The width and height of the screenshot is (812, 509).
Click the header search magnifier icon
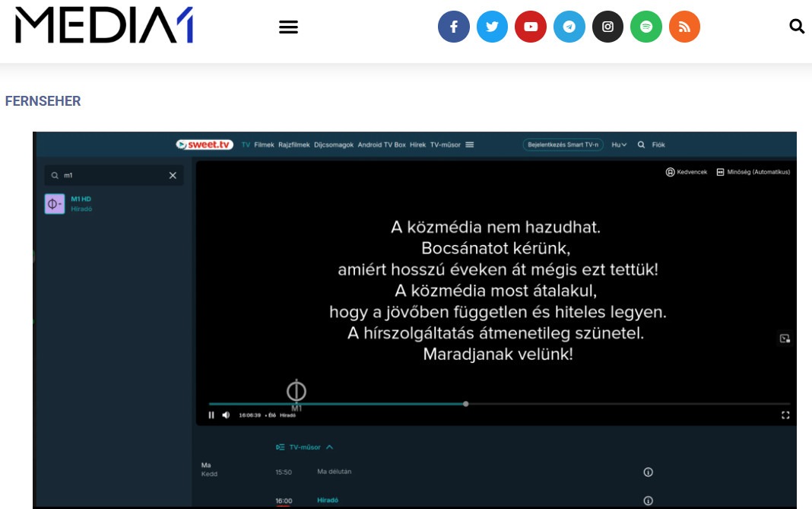pos(797,26)
